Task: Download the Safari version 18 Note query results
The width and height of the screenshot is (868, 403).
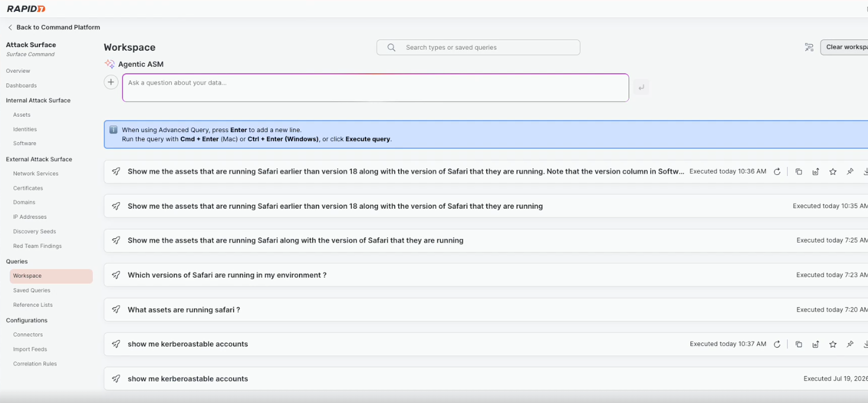Action: click(x=865, y=172)
